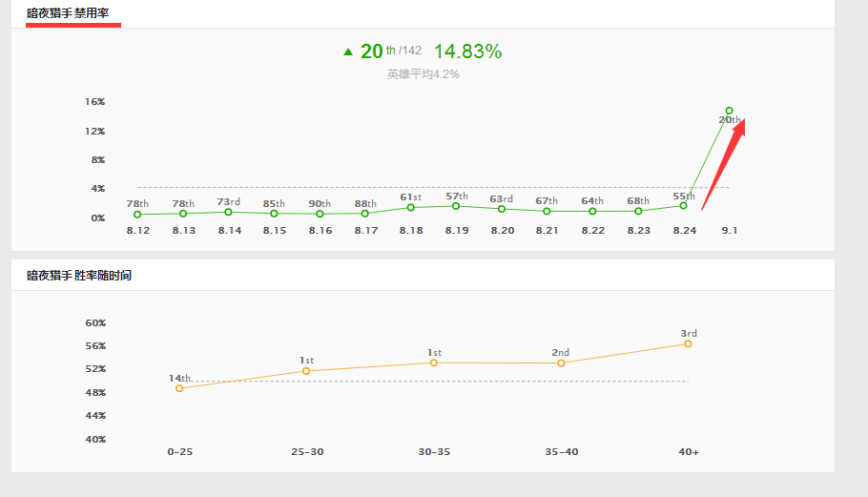Click the 8.21 patch axis label
868x497 pixels.
547,231
